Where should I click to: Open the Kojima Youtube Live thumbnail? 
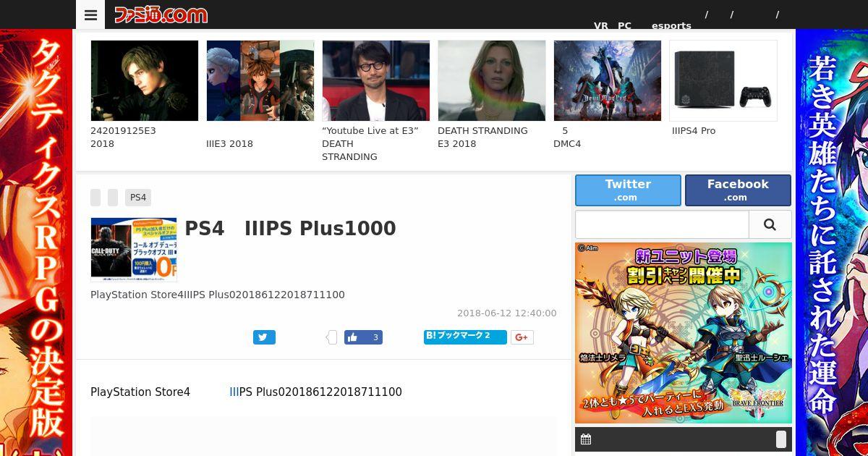(x=376, y=80)
